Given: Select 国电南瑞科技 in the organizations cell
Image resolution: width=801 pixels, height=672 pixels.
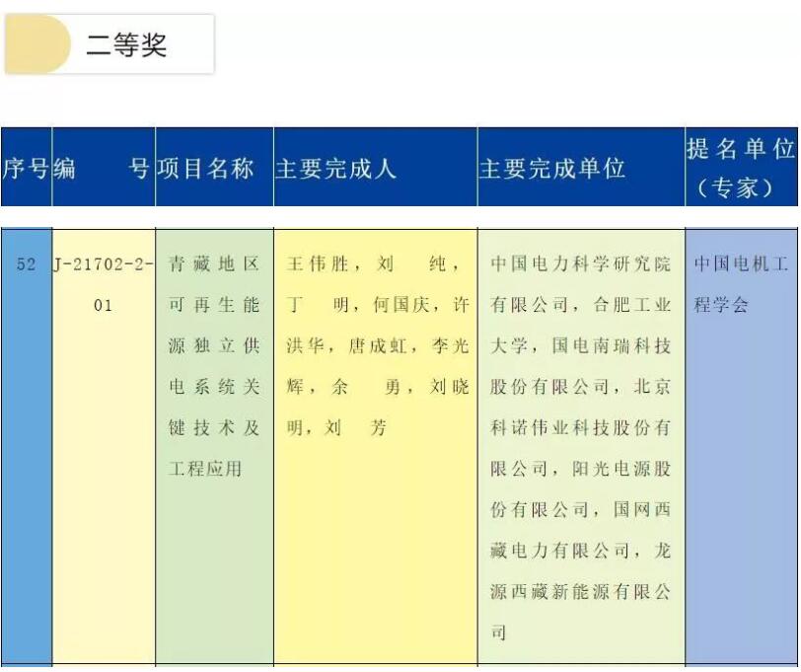Looking at the screenshot, I should pyautogui.click(x=611, y=346).
